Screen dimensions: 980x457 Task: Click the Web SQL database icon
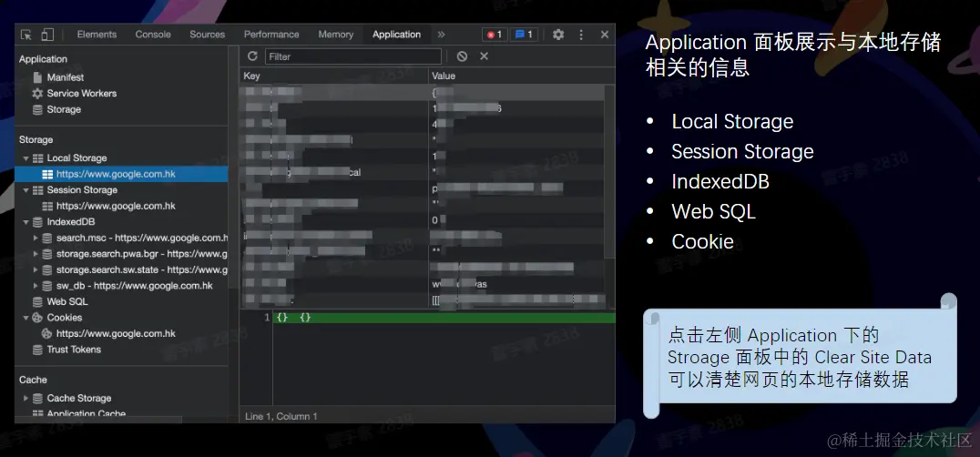[37, 301]
